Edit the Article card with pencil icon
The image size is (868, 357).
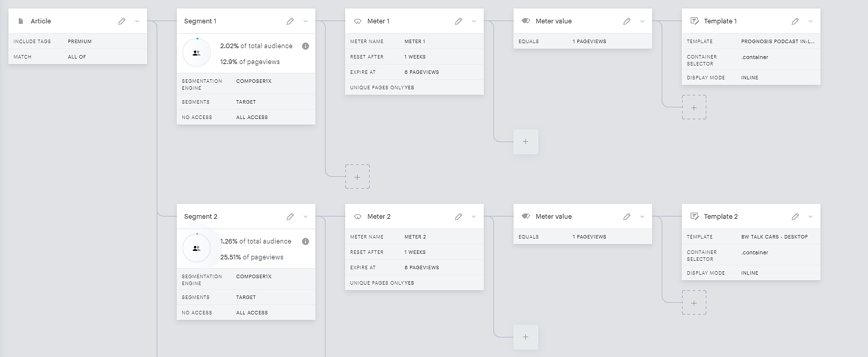tap(122, 21)
